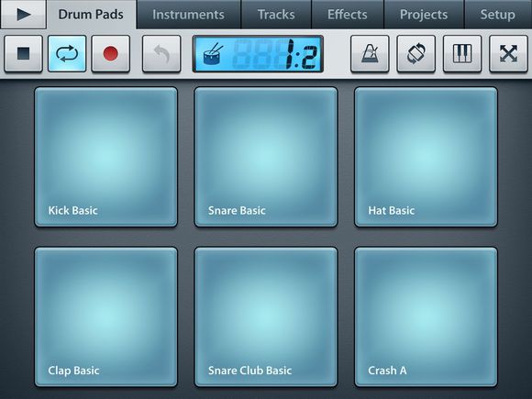Start playback with the play arrow button
This screenshot has height=399, width=532.
pyautogui.click(x=24, y=15)
